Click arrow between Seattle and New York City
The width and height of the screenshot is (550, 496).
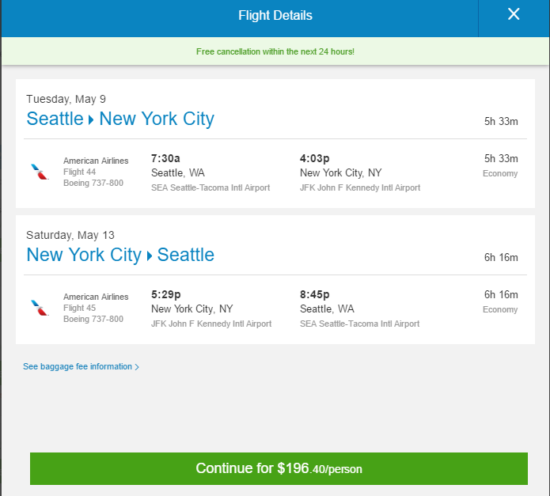(91, 120)
